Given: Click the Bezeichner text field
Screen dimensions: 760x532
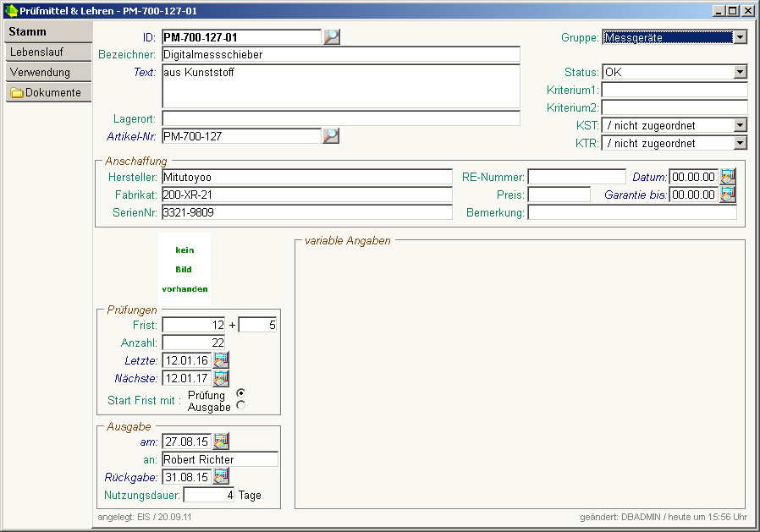Looking at the screenshot, I should [340, 55].
